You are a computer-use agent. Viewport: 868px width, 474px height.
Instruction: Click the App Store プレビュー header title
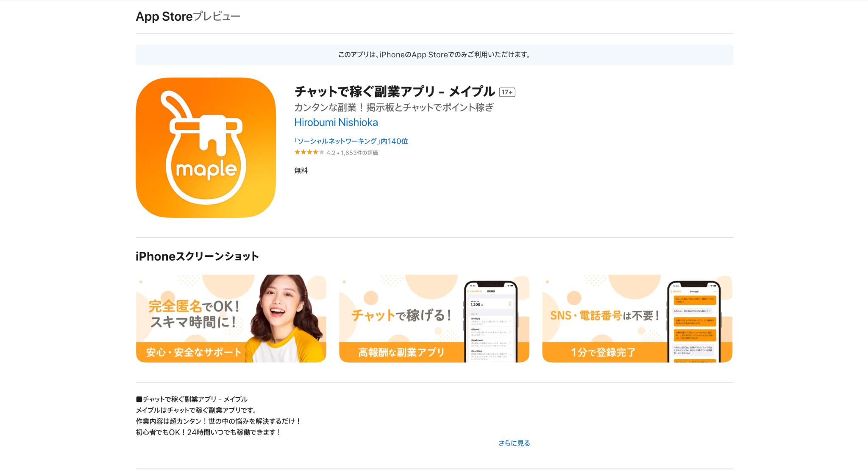[x=188, y=17]
